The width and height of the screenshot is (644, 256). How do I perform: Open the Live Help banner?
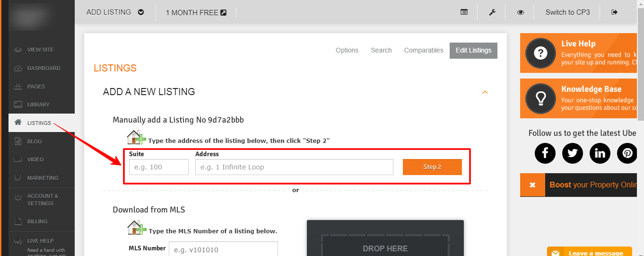click(x=579, y=53)
